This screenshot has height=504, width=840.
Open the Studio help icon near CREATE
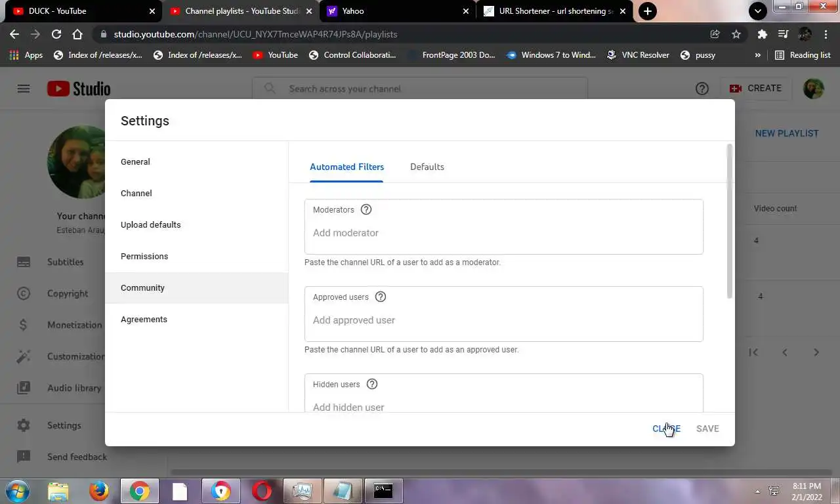[702, 89]
